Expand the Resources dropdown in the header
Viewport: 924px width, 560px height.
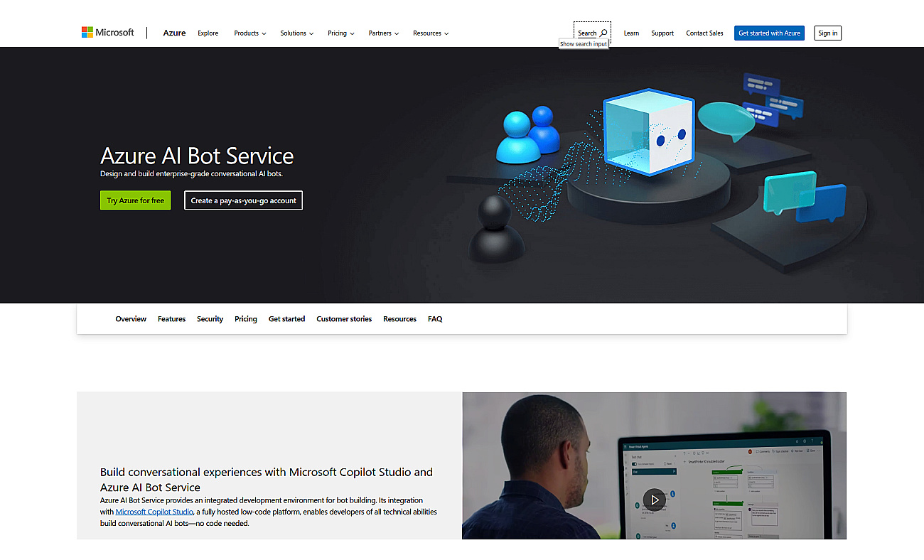[431, 33]
